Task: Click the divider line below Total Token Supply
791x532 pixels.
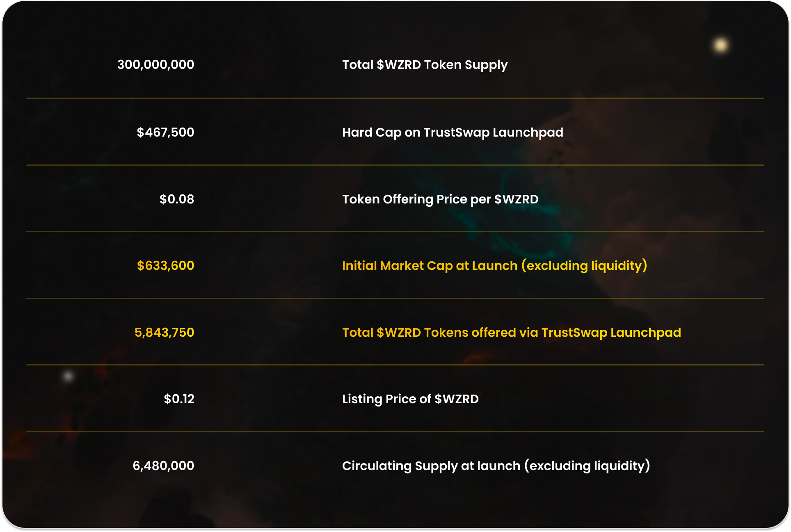Action: (x=395, y=98)
